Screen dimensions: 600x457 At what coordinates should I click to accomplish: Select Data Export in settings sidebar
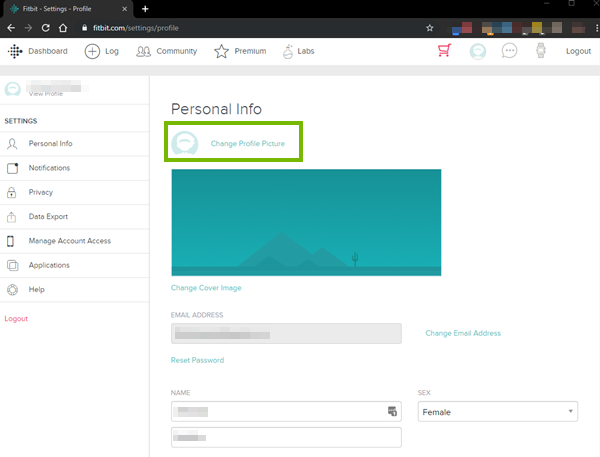click(75, 217)
